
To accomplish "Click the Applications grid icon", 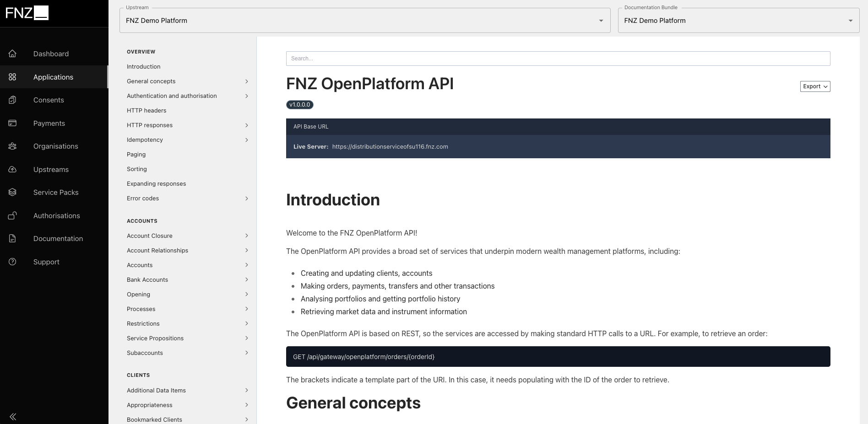I will [12, 77].
